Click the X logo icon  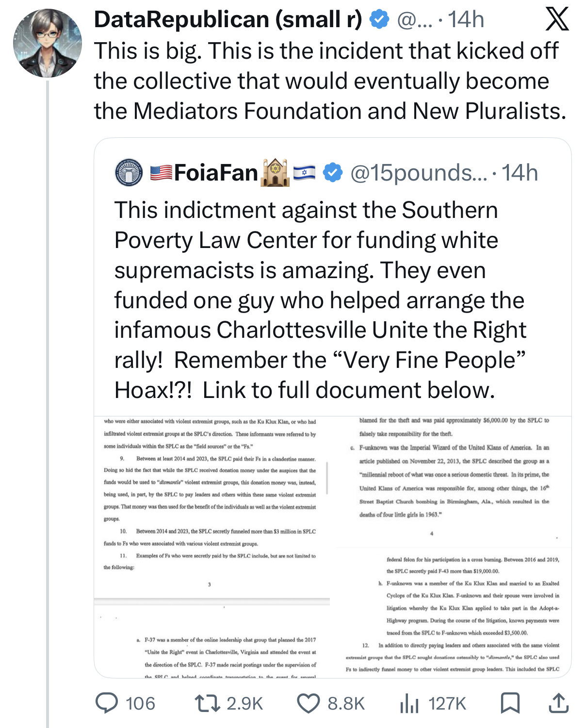click(x=557, y=19)
